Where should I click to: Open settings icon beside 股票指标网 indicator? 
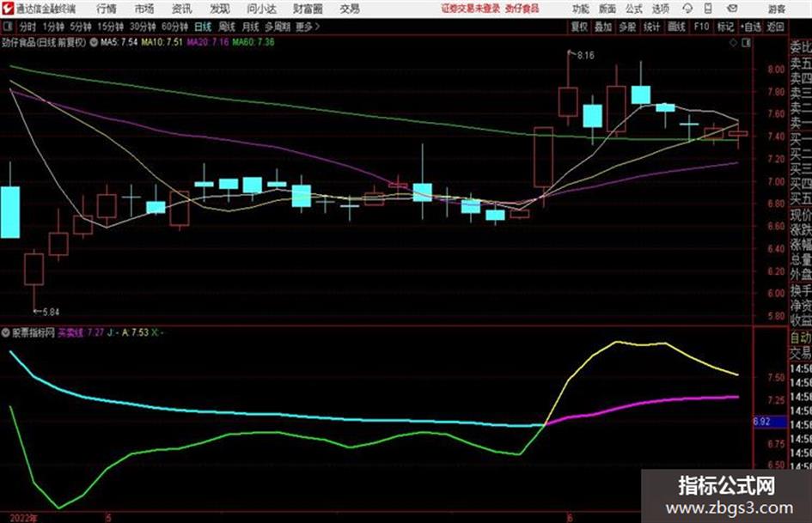(6, 332)
